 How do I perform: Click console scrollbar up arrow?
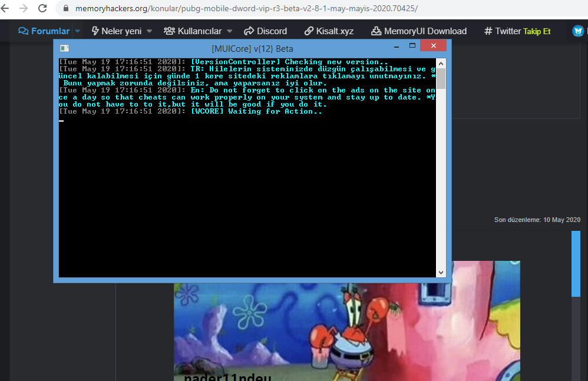click(x=441, y=64)
